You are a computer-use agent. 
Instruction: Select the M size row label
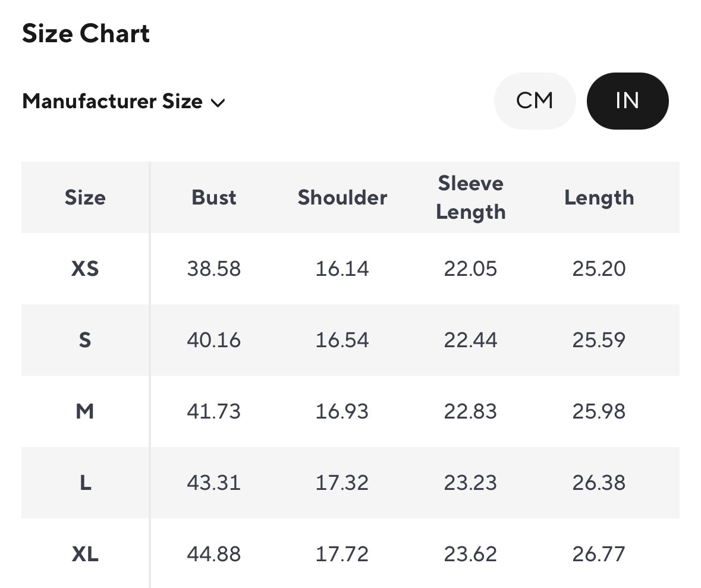click(x=85, y=411)
